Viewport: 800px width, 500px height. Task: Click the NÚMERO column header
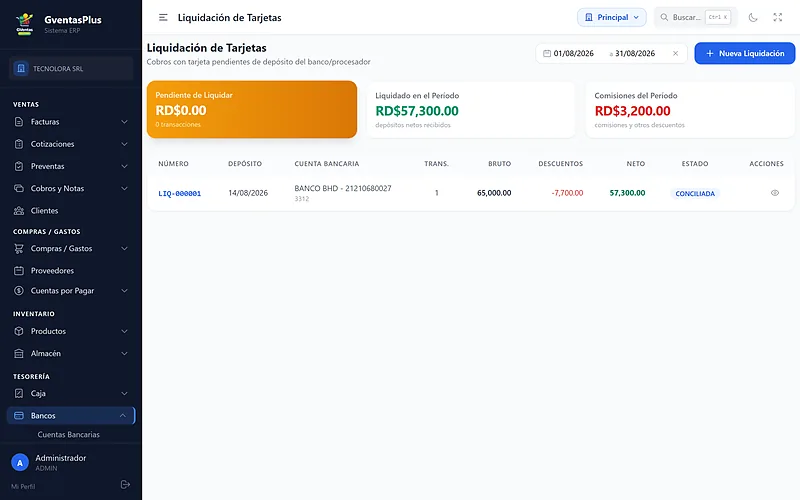173,164
